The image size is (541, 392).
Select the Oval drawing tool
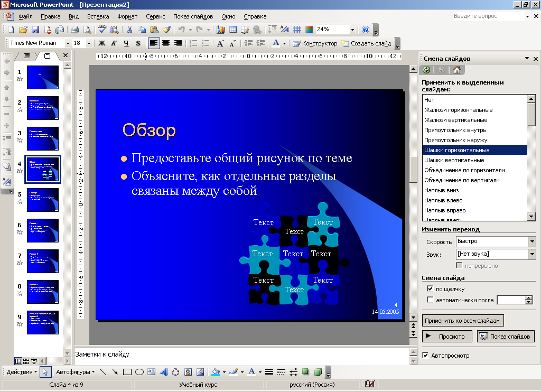tap(139, 371)
